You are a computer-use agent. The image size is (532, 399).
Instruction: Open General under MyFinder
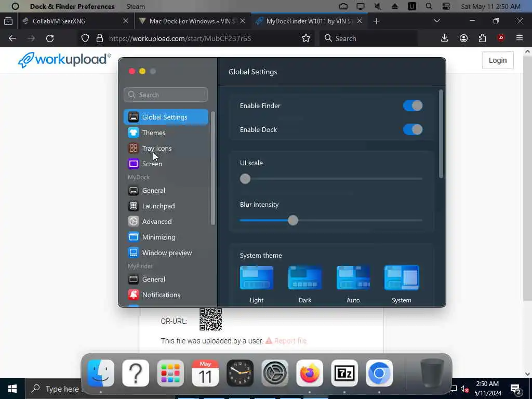click(x=166, y=279)
